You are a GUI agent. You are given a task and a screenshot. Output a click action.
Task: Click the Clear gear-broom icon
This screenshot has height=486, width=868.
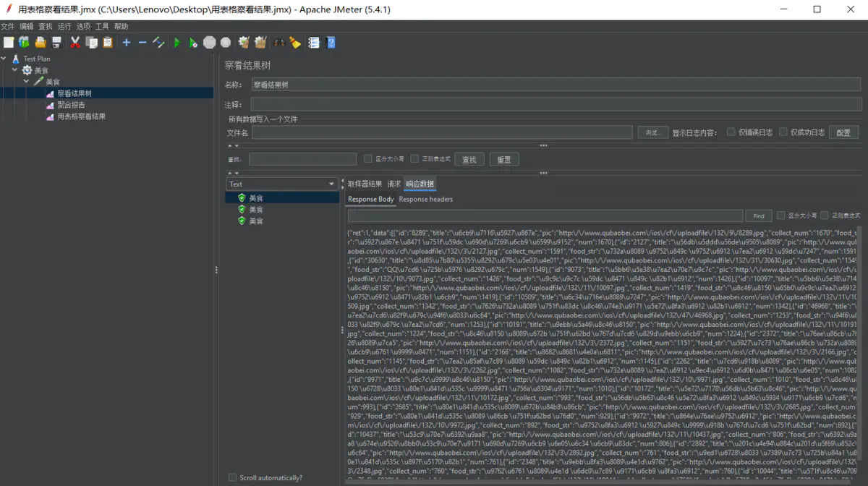click(x=244, y=43)
